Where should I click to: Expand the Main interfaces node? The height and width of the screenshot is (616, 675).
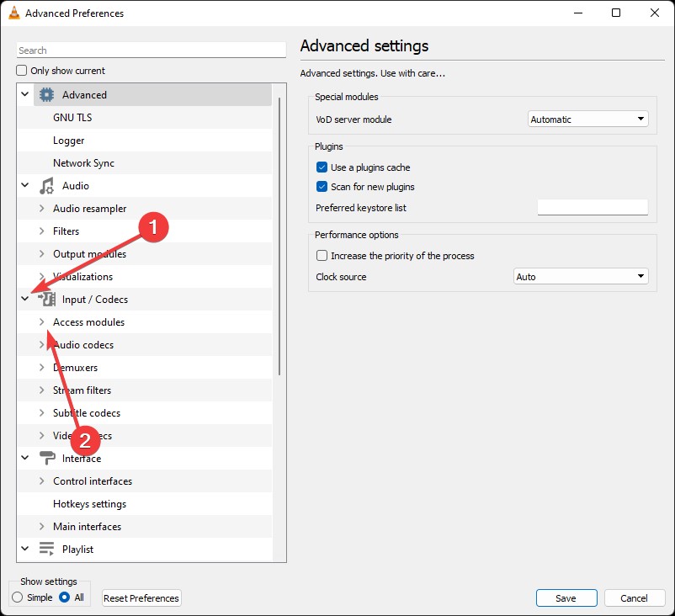[42, 526]
